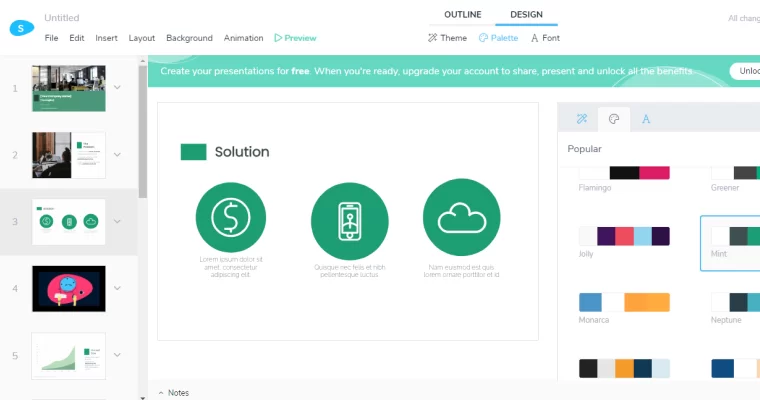
Task: Expand the Notes section
Action: pos(174,393)
